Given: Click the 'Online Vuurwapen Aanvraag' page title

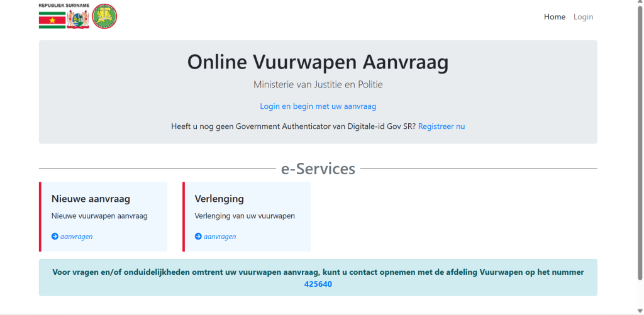Looking at the screenshot, I should point(318,62).
